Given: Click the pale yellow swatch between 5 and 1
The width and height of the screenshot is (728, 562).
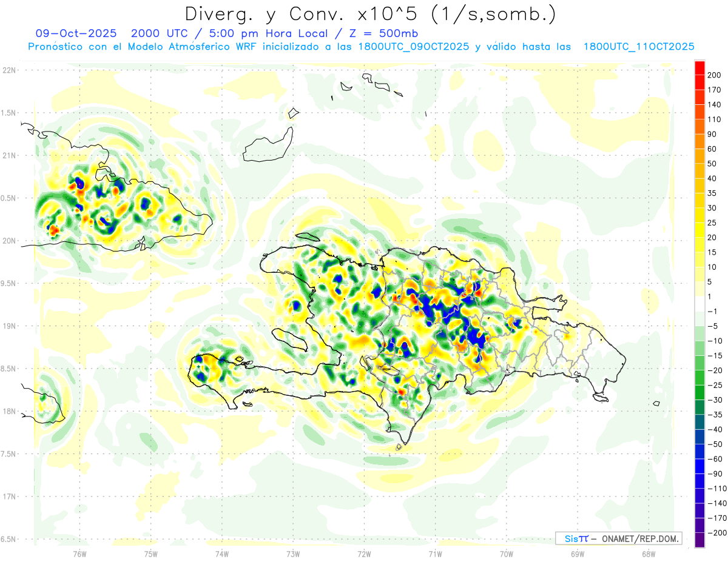Looking at the screenshot, I should (x=699, y=289).
